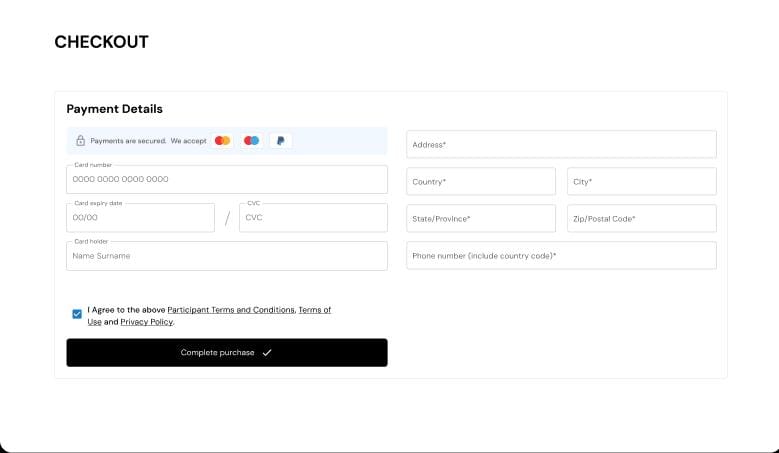Image resolution: width=779 pixels, height=453 pixels.
Task: Focus the Card expiry date field
Action: coord(141,218)
